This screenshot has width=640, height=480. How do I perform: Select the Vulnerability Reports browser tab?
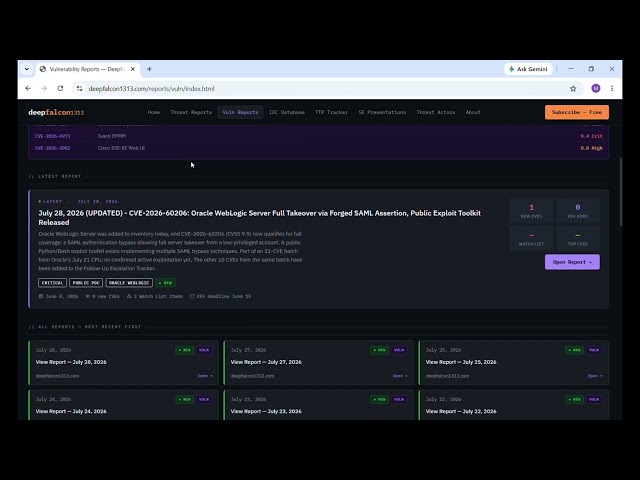pos(87,69)
